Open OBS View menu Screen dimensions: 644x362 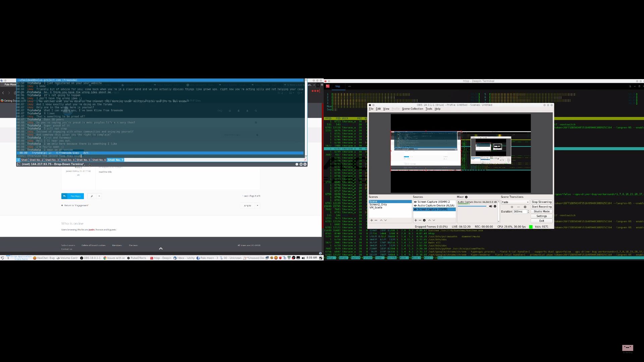pos(386,109)
